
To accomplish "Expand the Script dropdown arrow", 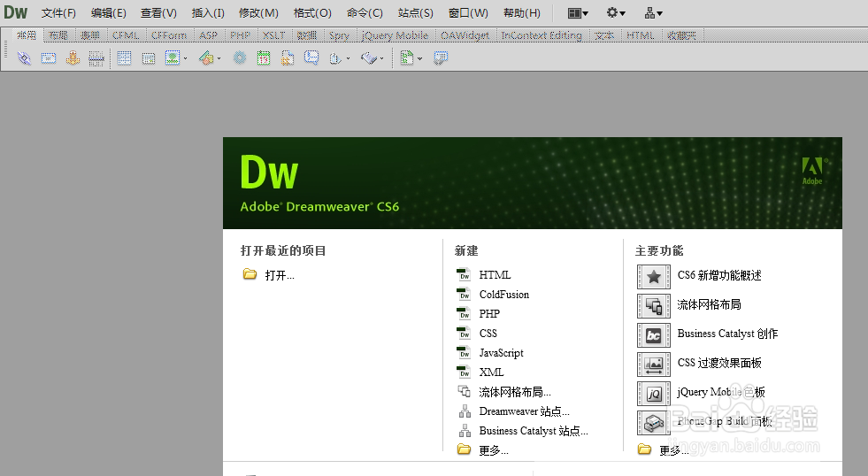I will click(381, 58).
